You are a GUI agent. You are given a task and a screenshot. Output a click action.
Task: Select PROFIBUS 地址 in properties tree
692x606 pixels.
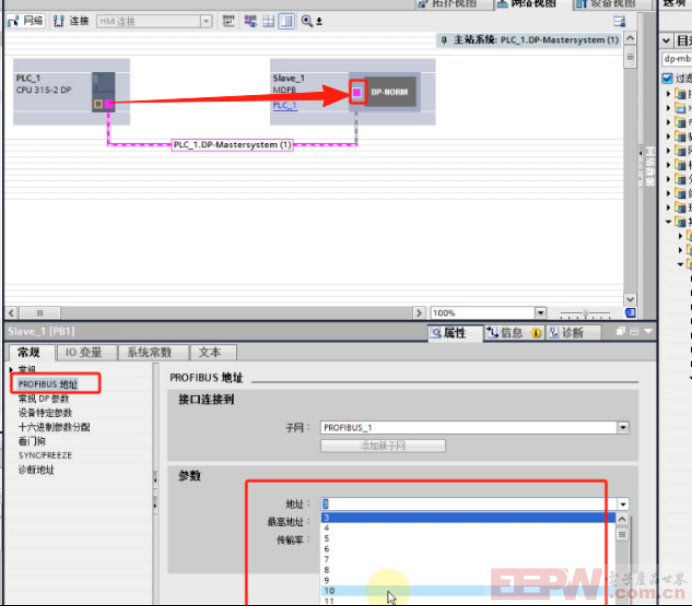coord(48,384)
